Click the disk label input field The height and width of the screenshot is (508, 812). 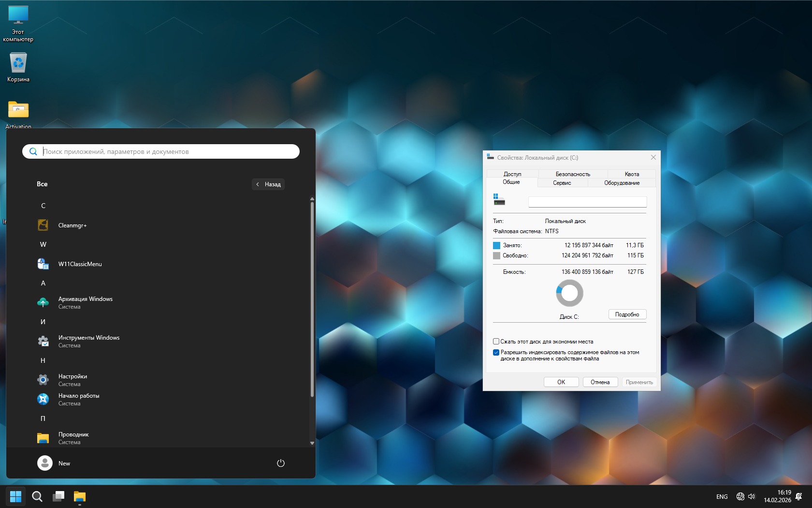pyautogui.click(x=587, y=202)
